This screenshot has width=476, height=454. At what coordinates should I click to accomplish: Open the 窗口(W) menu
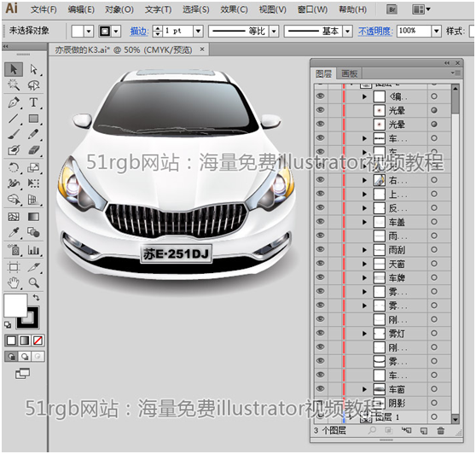coord(312,9)
